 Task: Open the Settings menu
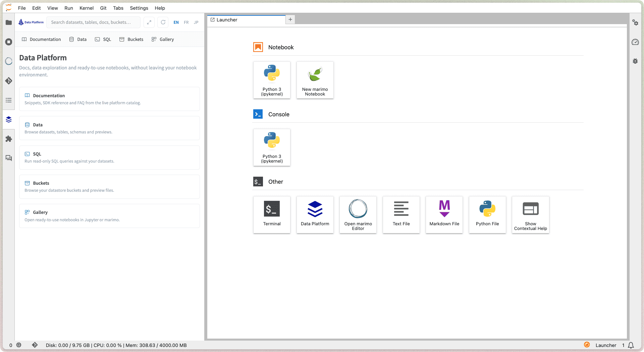click(x=139, y=8)
